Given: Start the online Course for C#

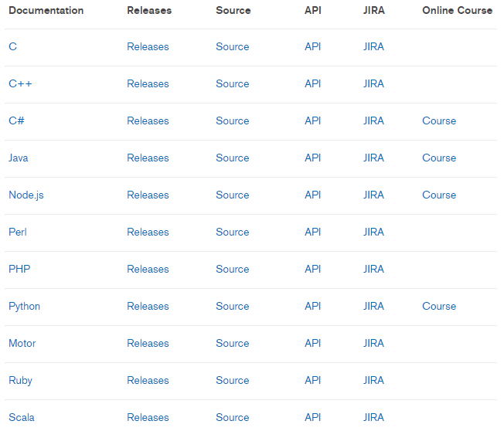Looking at the screenshot, I should [x=439, y=120].
